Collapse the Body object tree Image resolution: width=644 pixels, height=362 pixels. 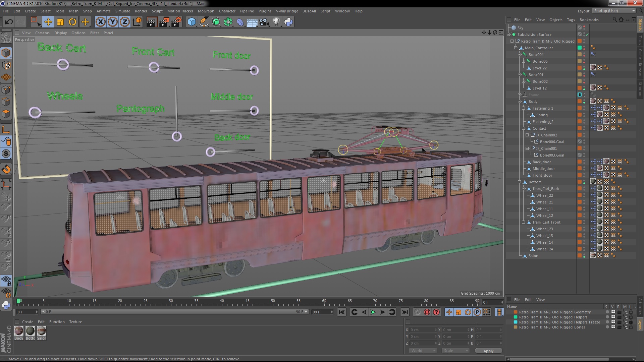tap(520, 102)
